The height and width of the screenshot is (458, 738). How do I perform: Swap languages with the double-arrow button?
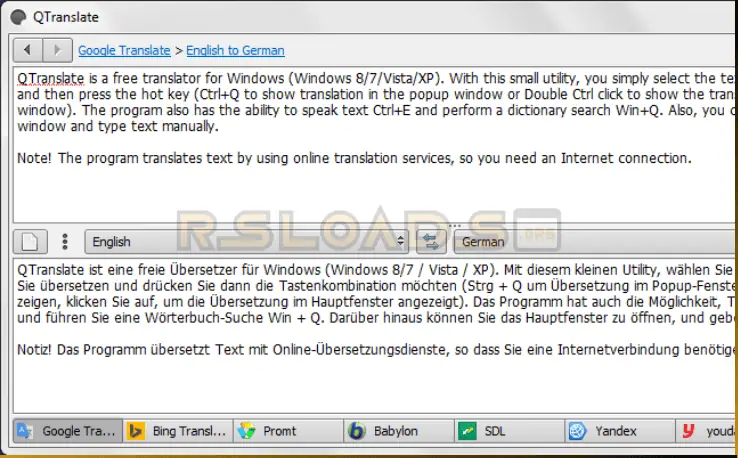(431, 242)
